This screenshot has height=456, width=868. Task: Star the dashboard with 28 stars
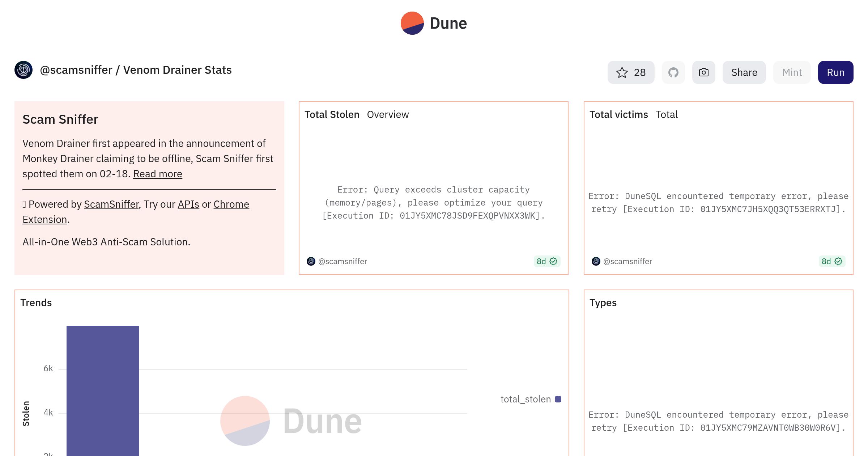pyautogui.click(x=631, y=72)
